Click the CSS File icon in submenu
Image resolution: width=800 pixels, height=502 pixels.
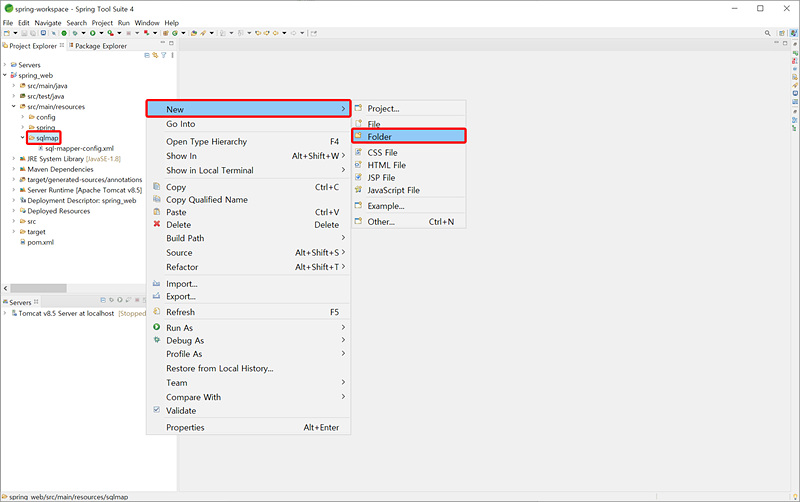click(x=359, y=152)
